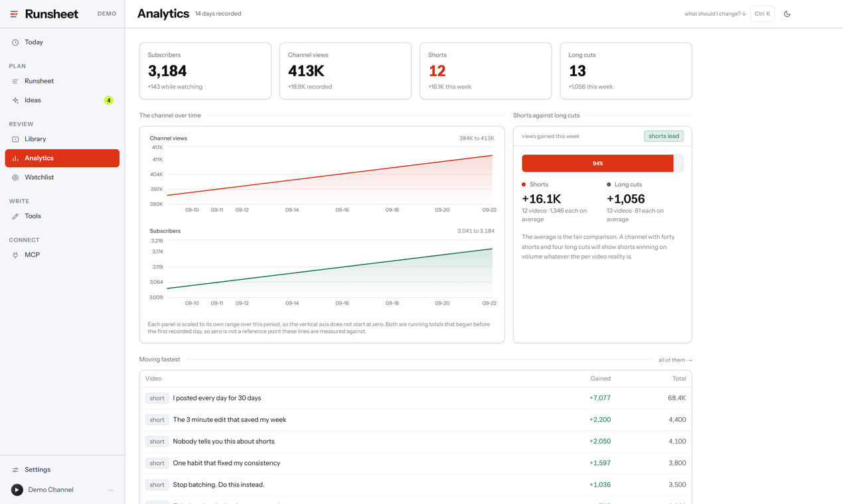Open the Library page
843x504 pixels.
point(62,139)
